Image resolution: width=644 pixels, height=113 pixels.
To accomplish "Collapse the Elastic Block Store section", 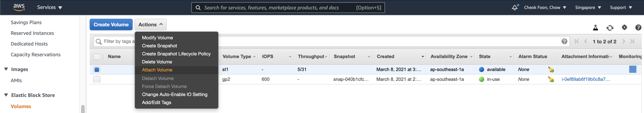I will point(6,95).
